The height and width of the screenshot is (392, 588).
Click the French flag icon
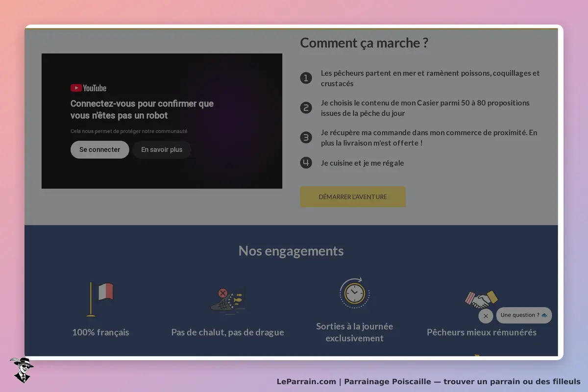click(x=100, y=299)
